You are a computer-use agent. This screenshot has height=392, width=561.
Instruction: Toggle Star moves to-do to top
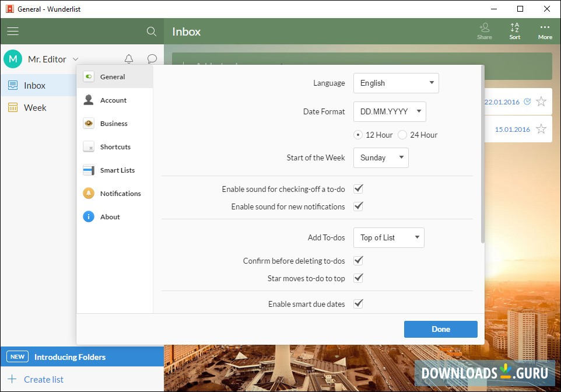point(358,278)
